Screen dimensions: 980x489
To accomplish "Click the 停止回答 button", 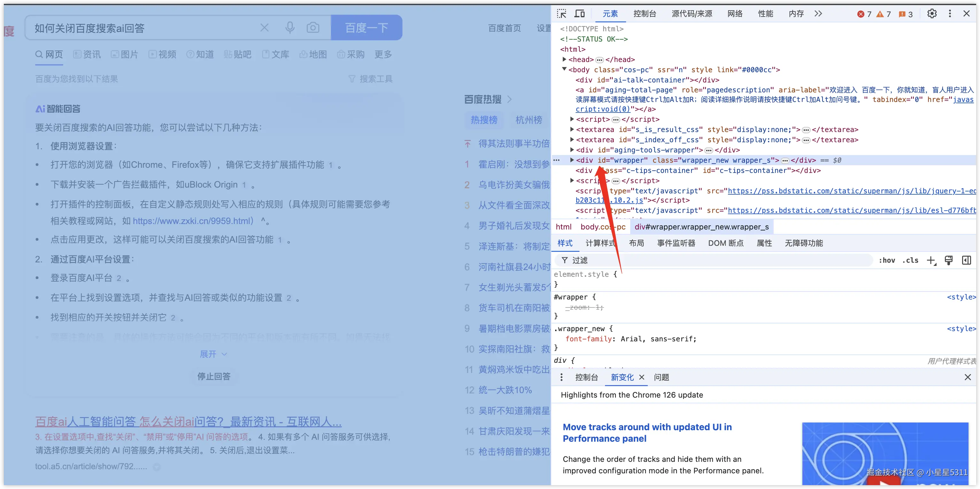I will 214,376.
